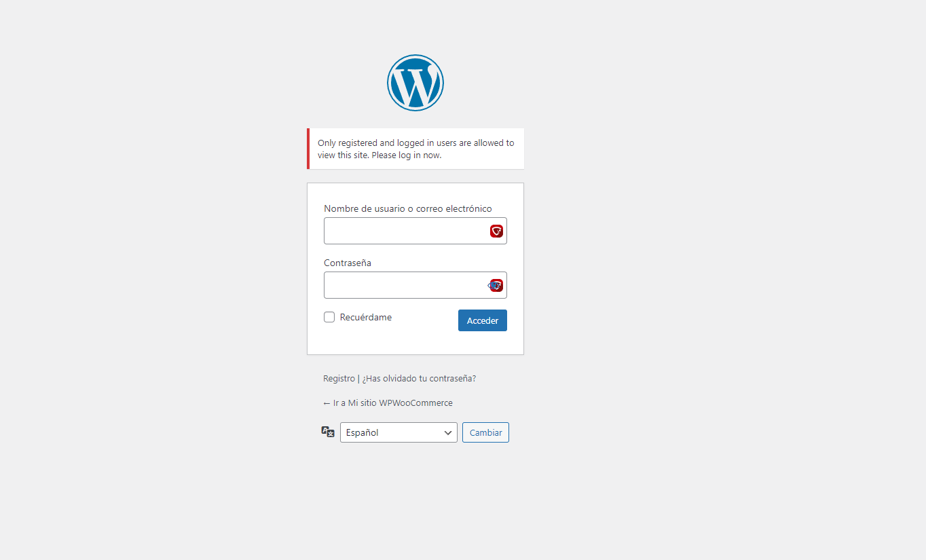
Task: Apply language with Cambiar button
Action: click(x=485, y=432)
